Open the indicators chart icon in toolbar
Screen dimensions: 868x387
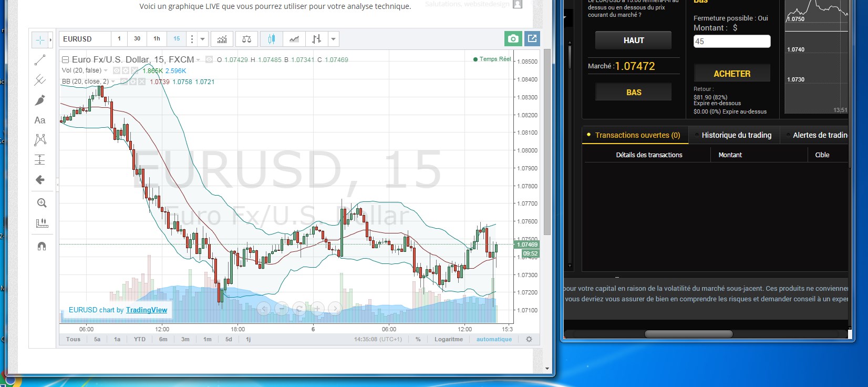[x=222, y=39]
